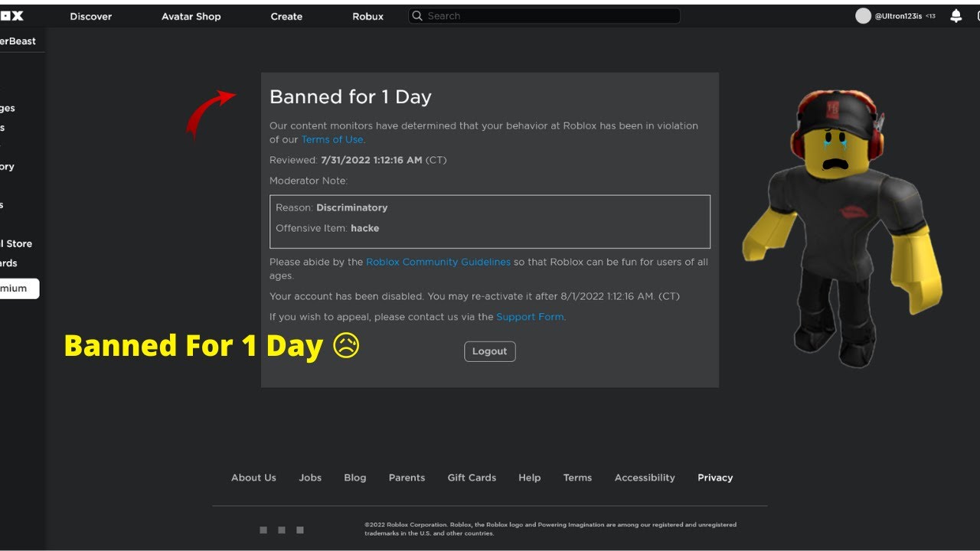Open the Discover menu item
This screenshot has height=551, width=980.
(91, 16)
